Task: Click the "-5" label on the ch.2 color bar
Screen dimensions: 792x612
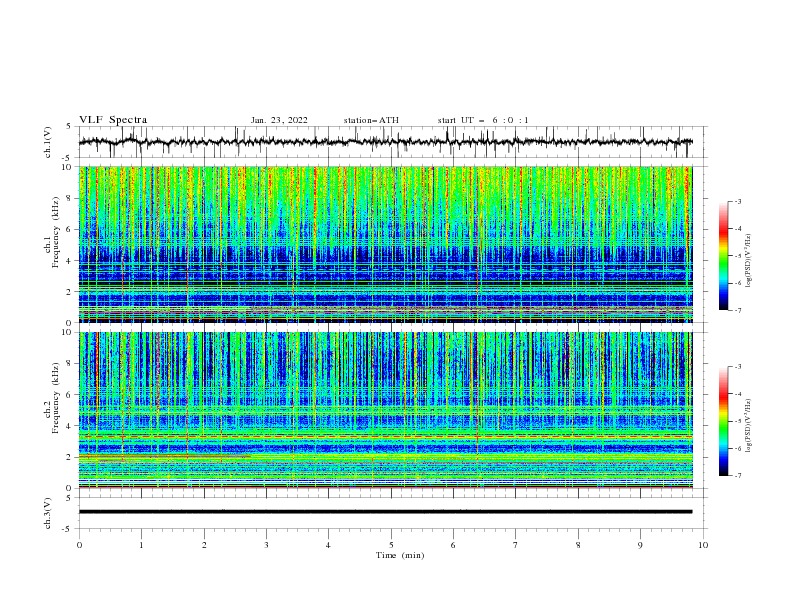Action: (738, 421)
